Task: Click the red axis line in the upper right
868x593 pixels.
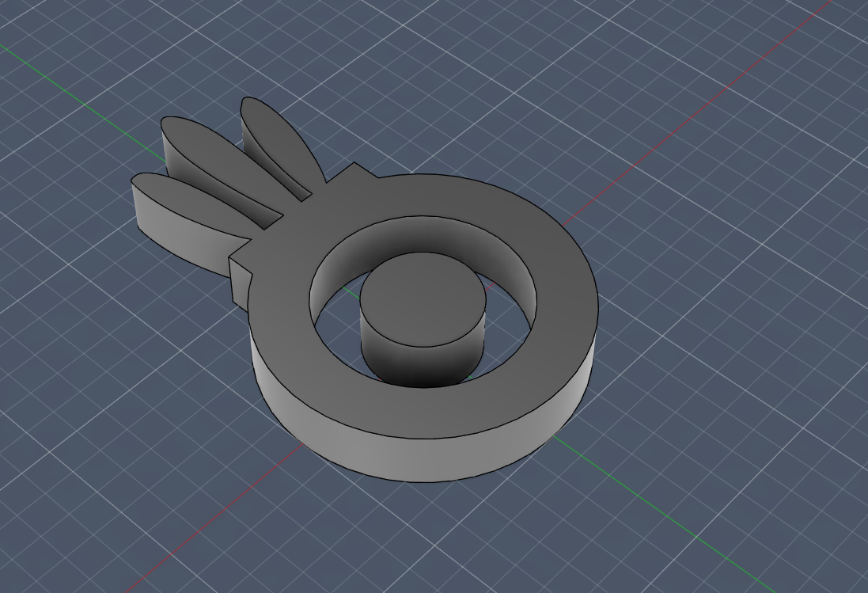Action: [x=712, y=103]
